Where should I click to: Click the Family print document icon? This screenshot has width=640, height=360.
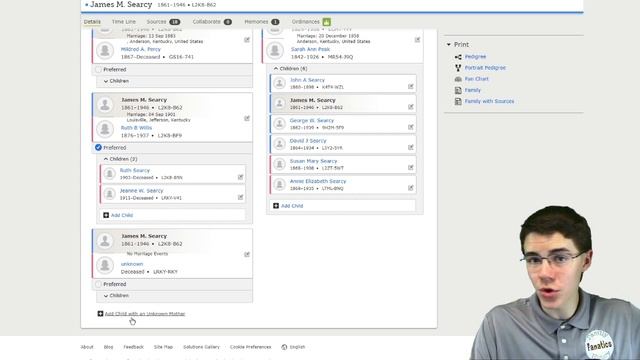click(x=458, y=90)
